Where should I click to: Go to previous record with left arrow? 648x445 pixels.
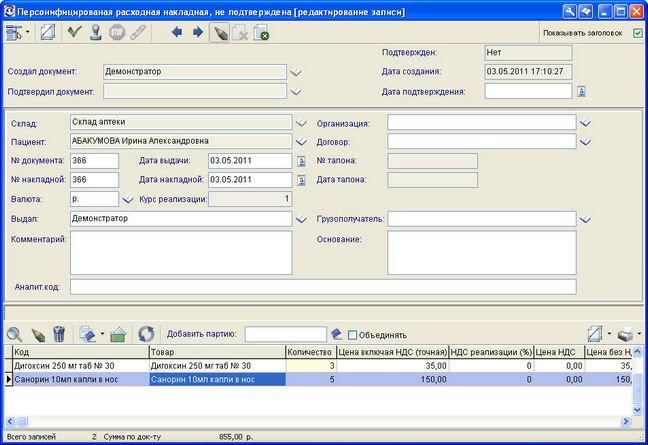pyautogui.click(x=177, y=32)
